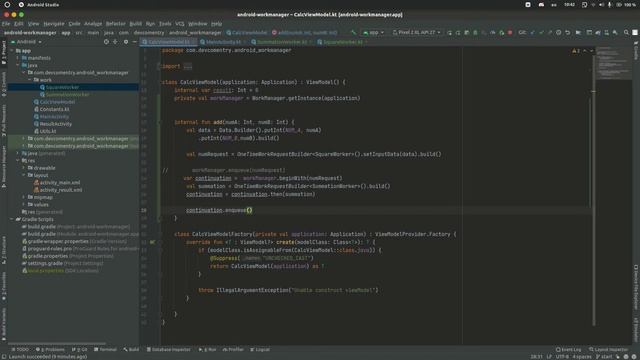Click the Select Opened File target icon
The height and width of the screenshot is (360, 640).
(x=106, y=42)
